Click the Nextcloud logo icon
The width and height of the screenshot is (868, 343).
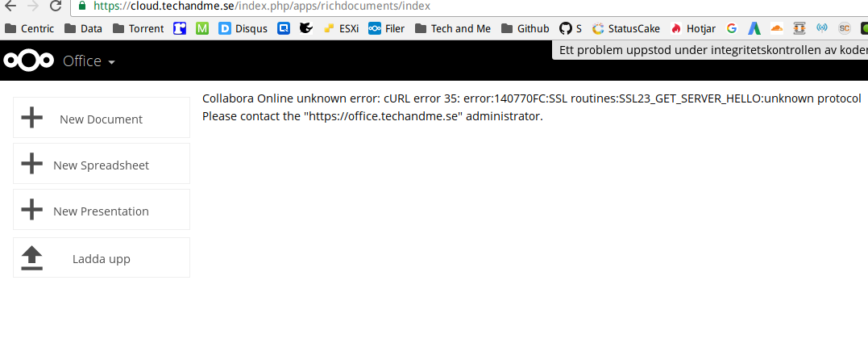coord(29,61)
